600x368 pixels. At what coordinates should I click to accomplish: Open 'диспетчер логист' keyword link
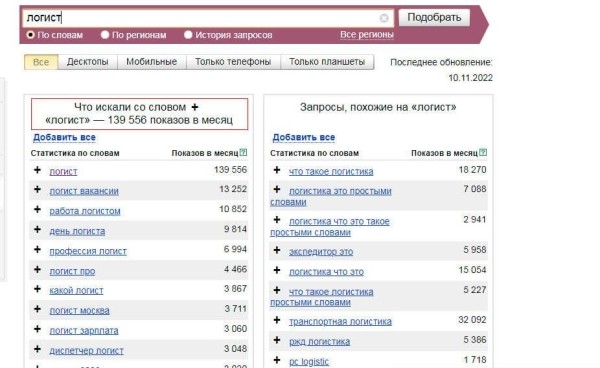(x=86, y=350)
